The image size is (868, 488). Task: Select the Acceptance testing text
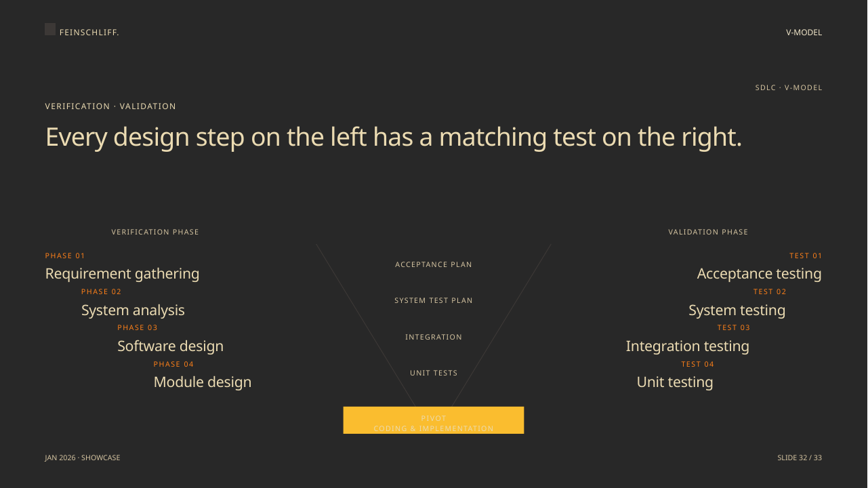point(759,274)
